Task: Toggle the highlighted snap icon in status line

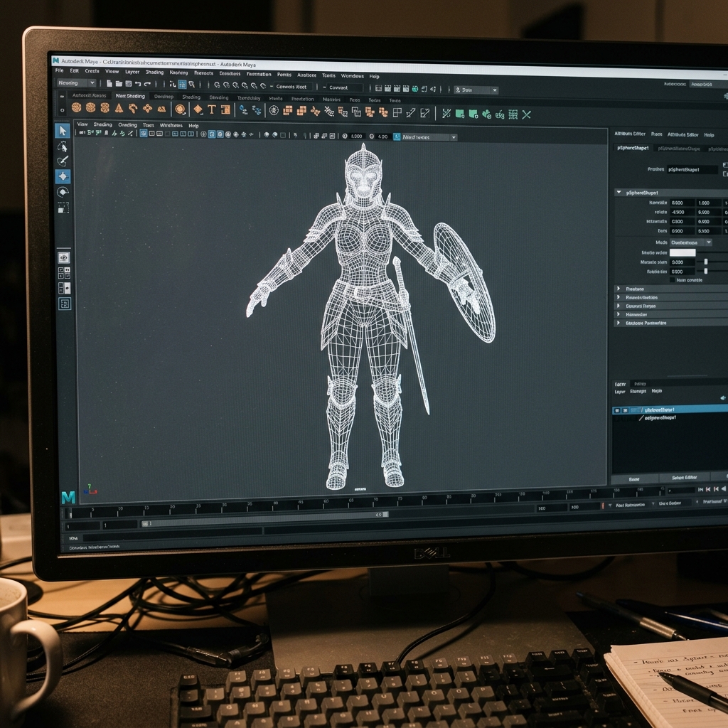Action: [183, 85]
